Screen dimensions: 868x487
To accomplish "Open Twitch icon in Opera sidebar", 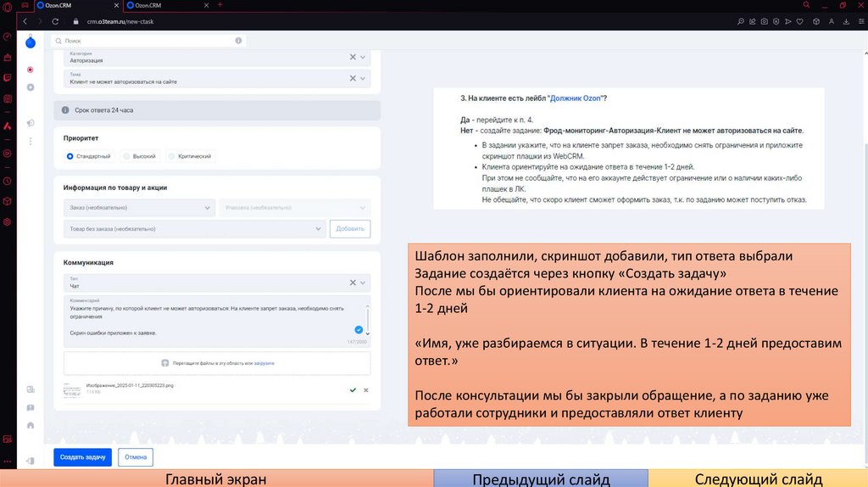I will point(7,78).
